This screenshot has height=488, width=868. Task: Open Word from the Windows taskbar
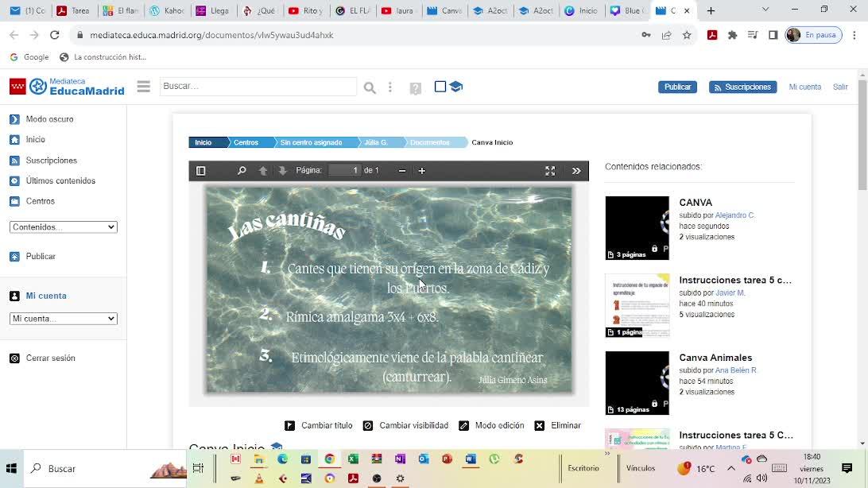(x=471, y=459)
